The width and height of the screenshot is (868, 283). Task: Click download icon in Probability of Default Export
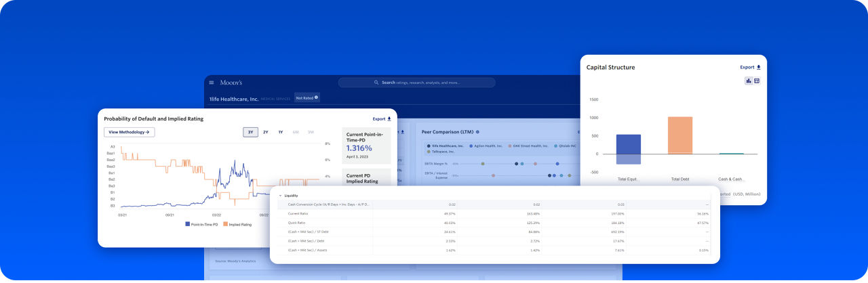pos(389,118)
